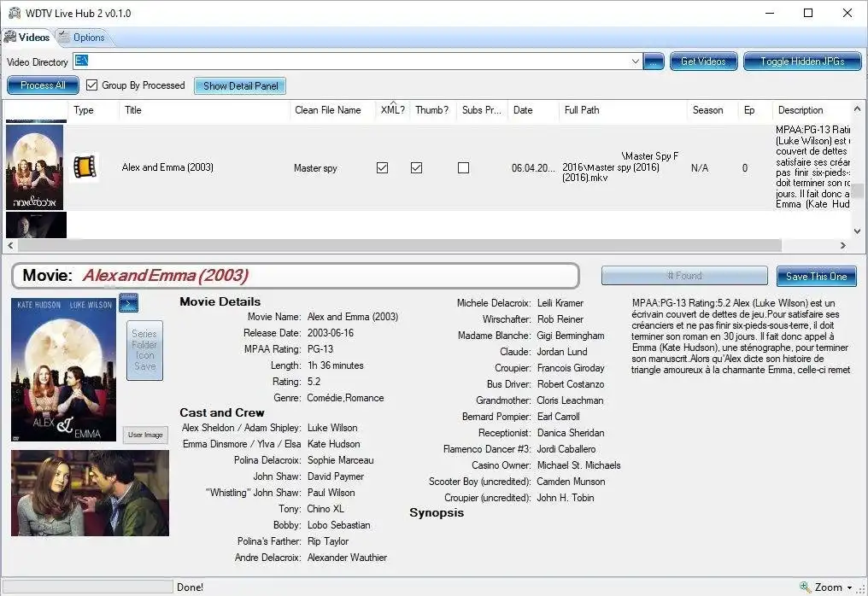Click the Series Folder Icon Save button
Screen dimensions: 868x596
pos(144,350)
